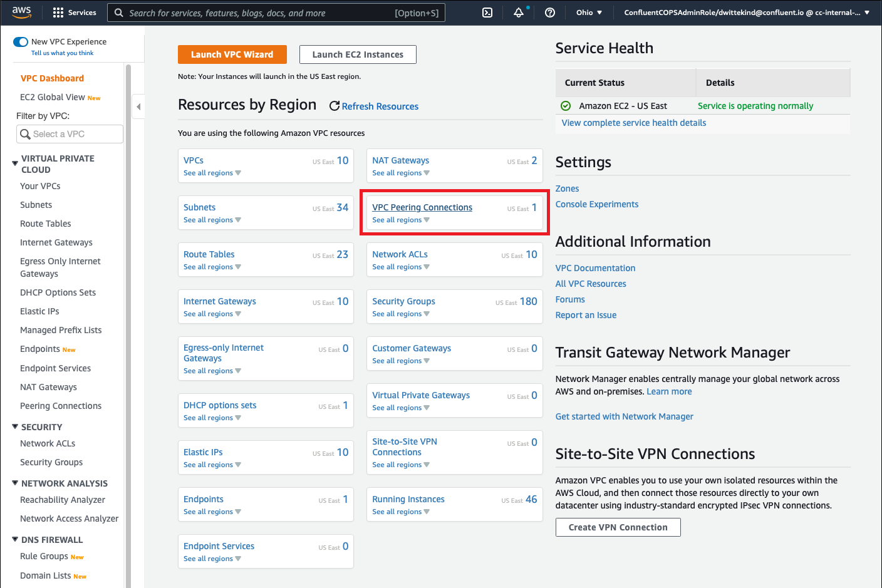Screen dimensions: 882x588
Task: Open Subnets in the sidebar
Action: pos(36,205)
